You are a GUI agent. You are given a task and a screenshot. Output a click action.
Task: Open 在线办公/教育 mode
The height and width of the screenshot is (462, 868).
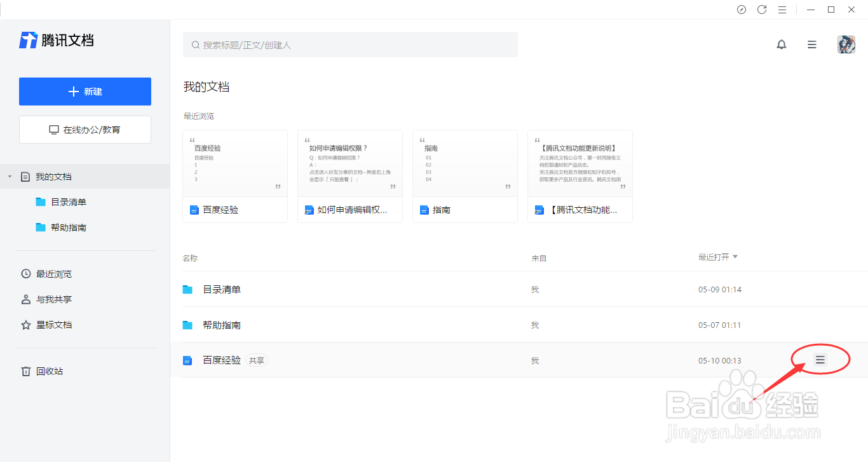coord(85,129)
